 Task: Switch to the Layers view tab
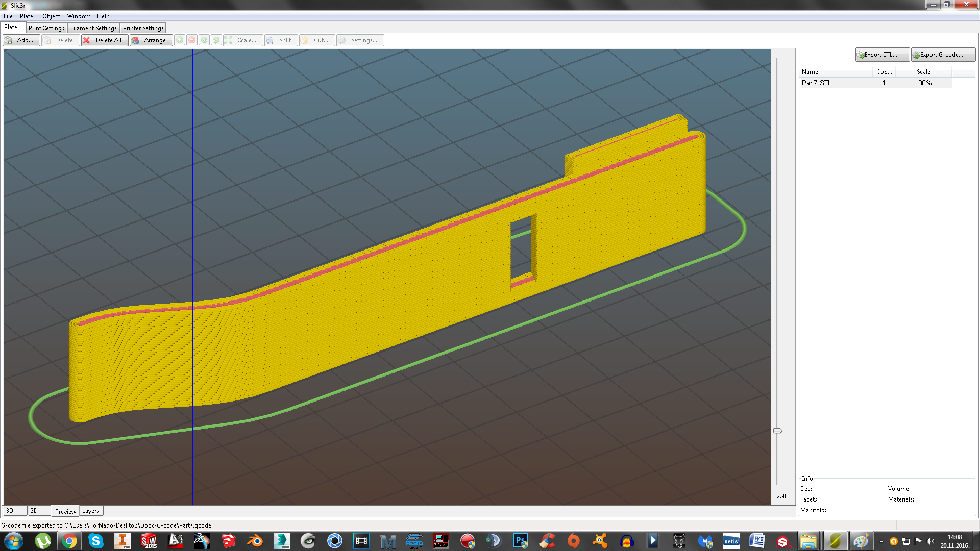[x=91, y=511]
